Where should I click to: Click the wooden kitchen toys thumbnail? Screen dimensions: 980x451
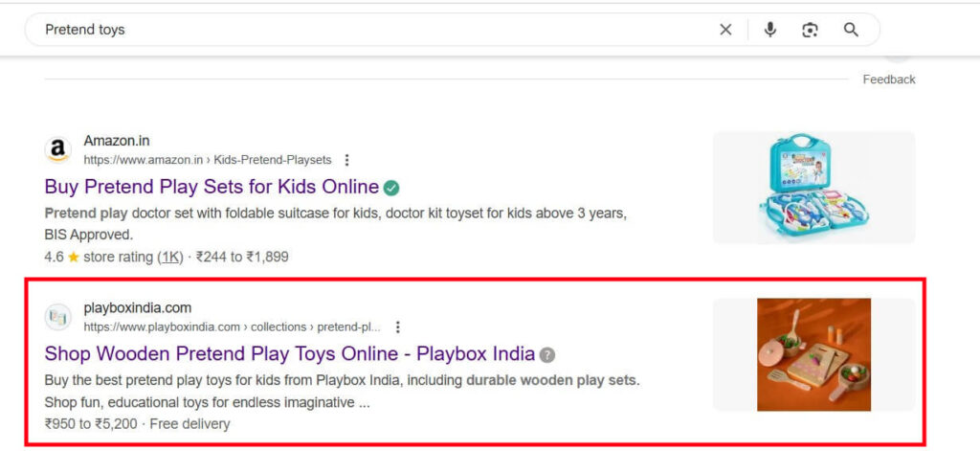[x=813, y=354]
